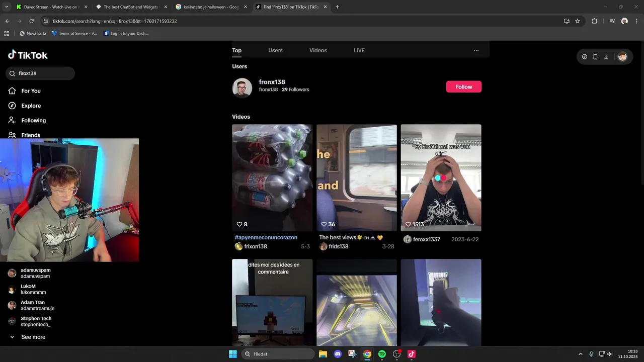Viewport: 644px width, 362px height.
Task: Open the Nová karta bookmark
Action: [x=33, y=34]
